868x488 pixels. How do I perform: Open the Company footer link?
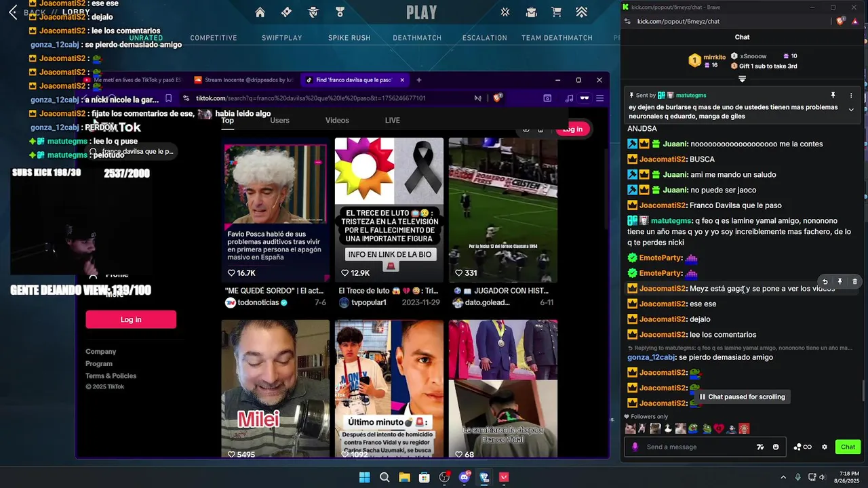point(100,352)
